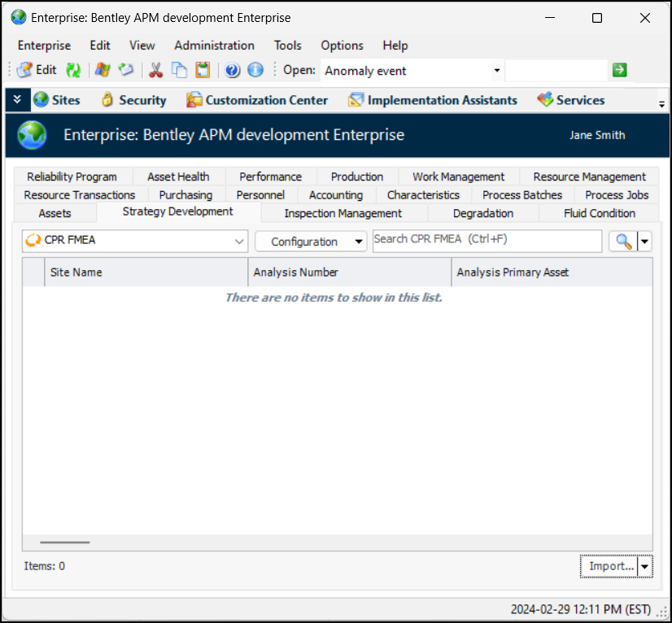Click the green Go arrow button
Screen dimensions: 672x623
click(x=620, y=70)
